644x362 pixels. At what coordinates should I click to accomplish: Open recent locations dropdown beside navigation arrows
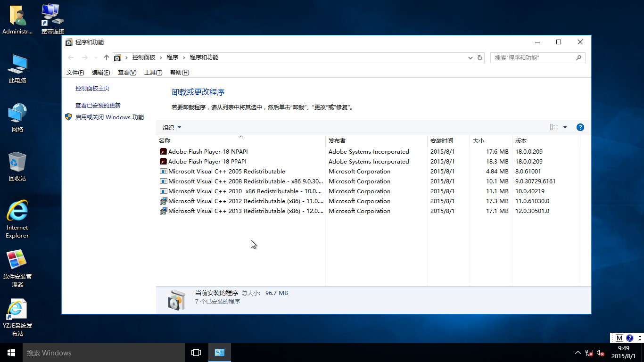[96, 58]
